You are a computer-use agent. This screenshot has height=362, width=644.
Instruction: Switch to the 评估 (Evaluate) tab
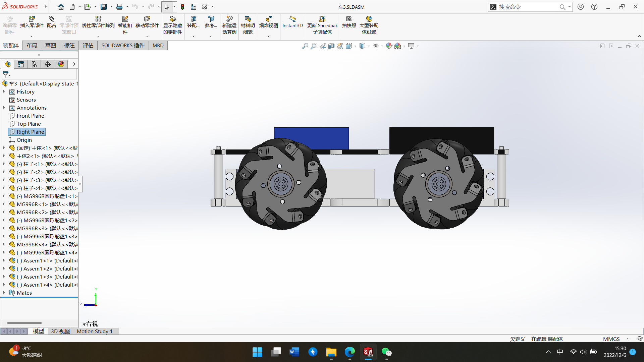[x=88, y=46]
